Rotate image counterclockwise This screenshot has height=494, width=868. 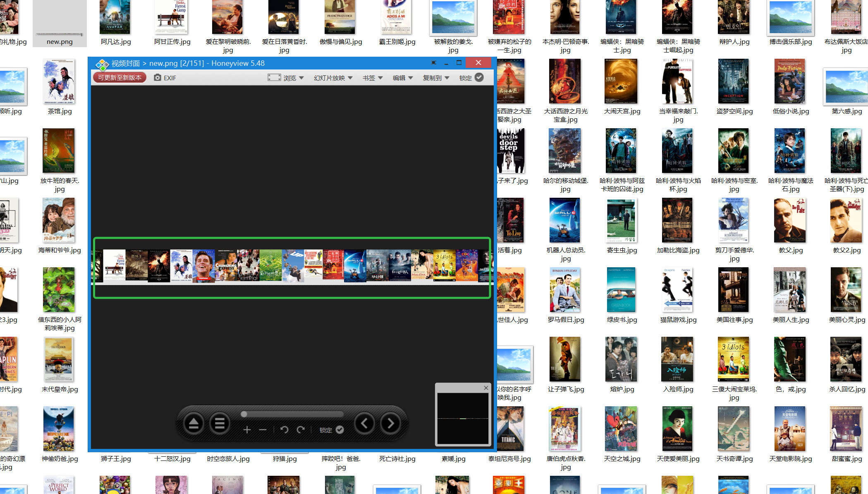[284, 430]
